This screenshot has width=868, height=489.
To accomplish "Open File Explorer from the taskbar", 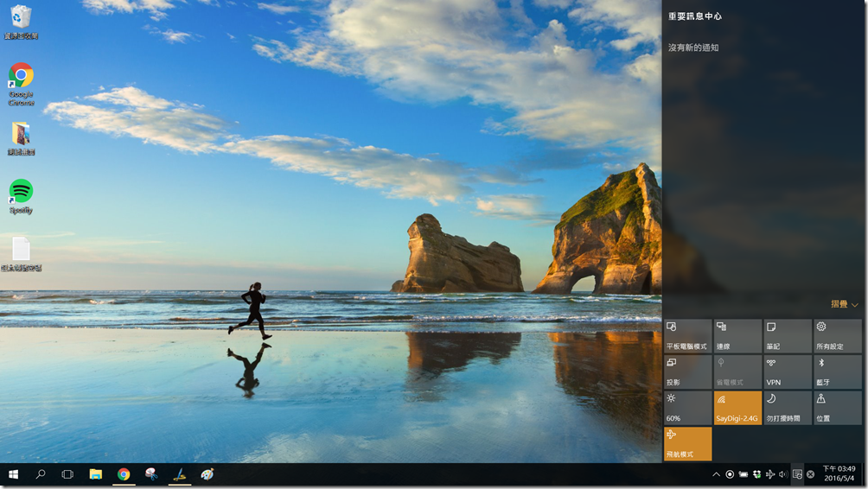I will click(96, 474).
